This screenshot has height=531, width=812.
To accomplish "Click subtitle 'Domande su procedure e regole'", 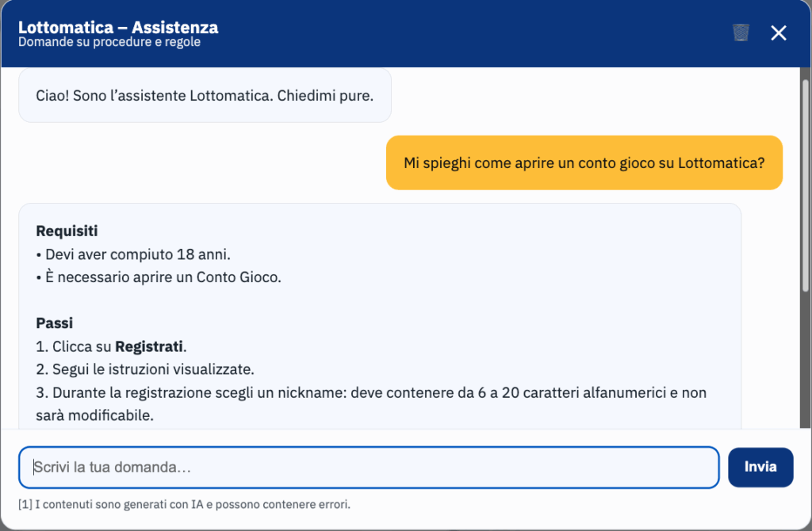I will tap(109, 42).
